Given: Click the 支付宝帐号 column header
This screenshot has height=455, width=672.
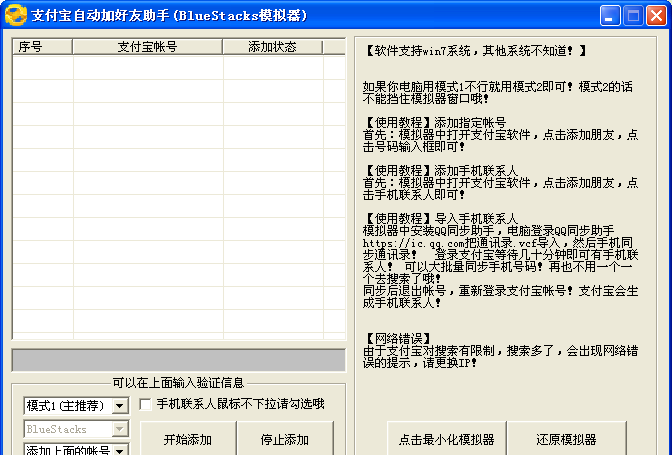Looking at the screenshot, I should click(147, 47).
